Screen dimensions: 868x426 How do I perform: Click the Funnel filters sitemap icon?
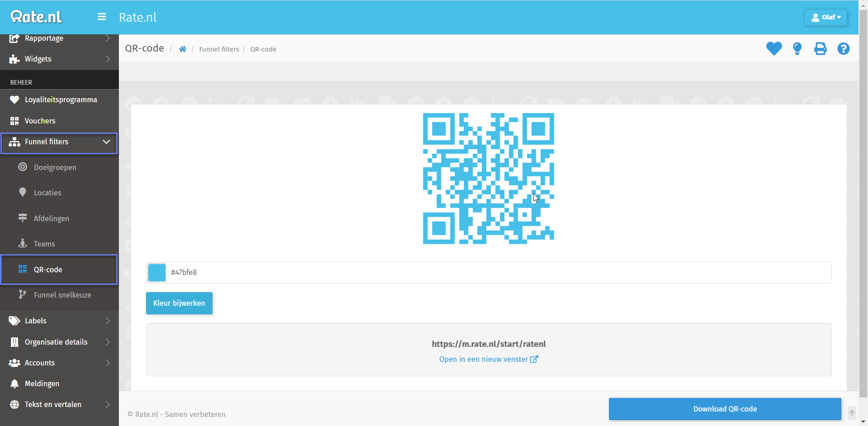[x=14, y=142]
